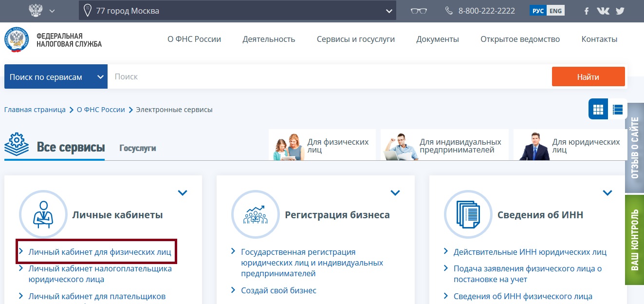The height and width of the screenshot is (304, 644).
Task: Open the Поиск по сервисам dropdown
Action: (56, 77)
